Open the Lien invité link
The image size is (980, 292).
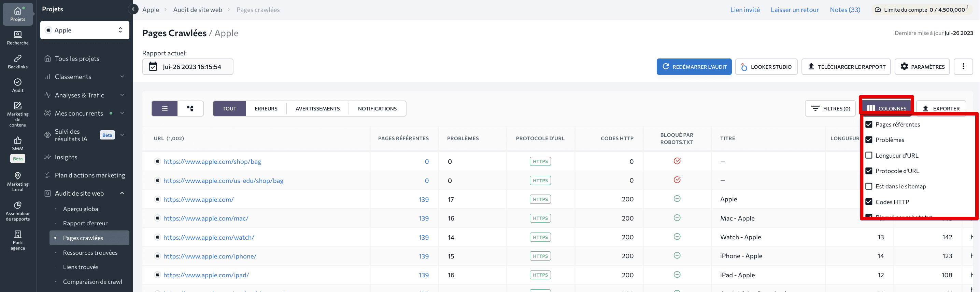tap(745, 10)
